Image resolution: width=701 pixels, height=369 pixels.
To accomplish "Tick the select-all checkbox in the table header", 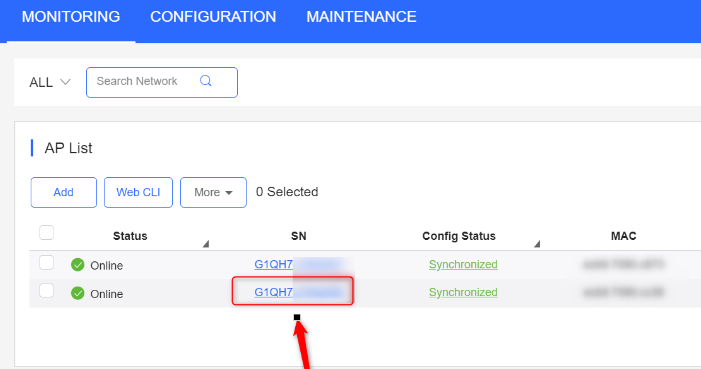I will (46, 233).
